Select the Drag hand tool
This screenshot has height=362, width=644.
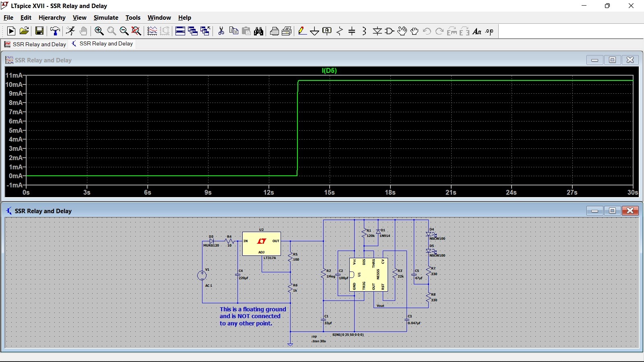415,31
